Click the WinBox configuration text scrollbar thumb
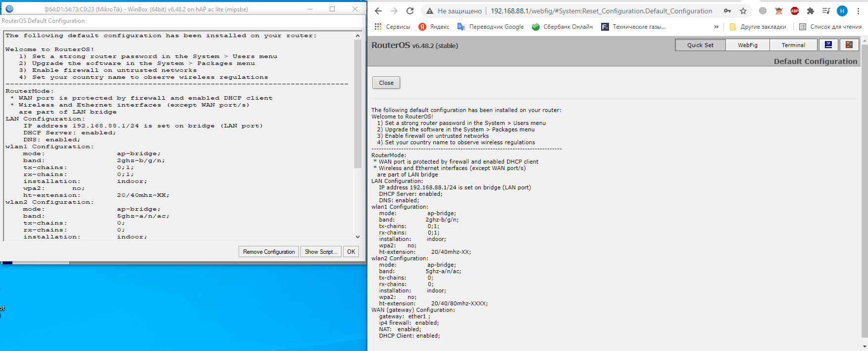The width and height of the screenshot is (868, 351). tap(357, 104)
